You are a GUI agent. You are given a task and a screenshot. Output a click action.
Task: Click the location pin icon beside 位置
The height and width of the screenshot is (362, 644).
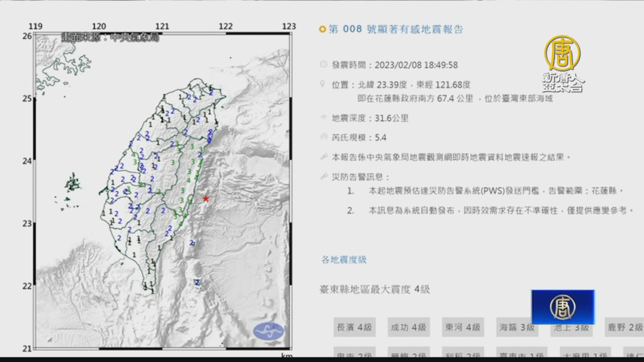[323, 84]
